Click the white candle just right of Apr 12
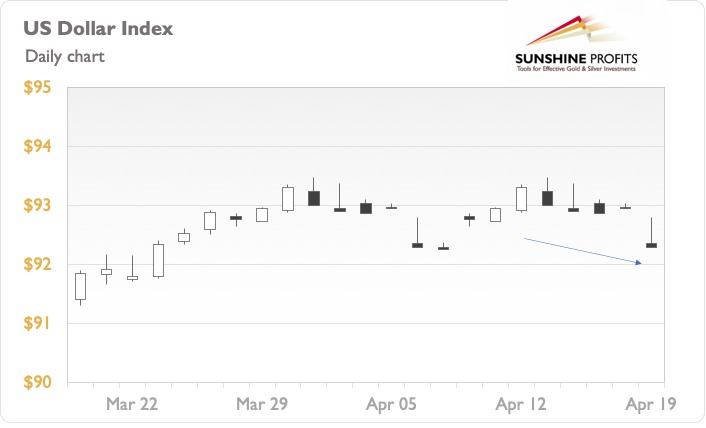Screen dimensions: 706x428 [x=521, y=198]
